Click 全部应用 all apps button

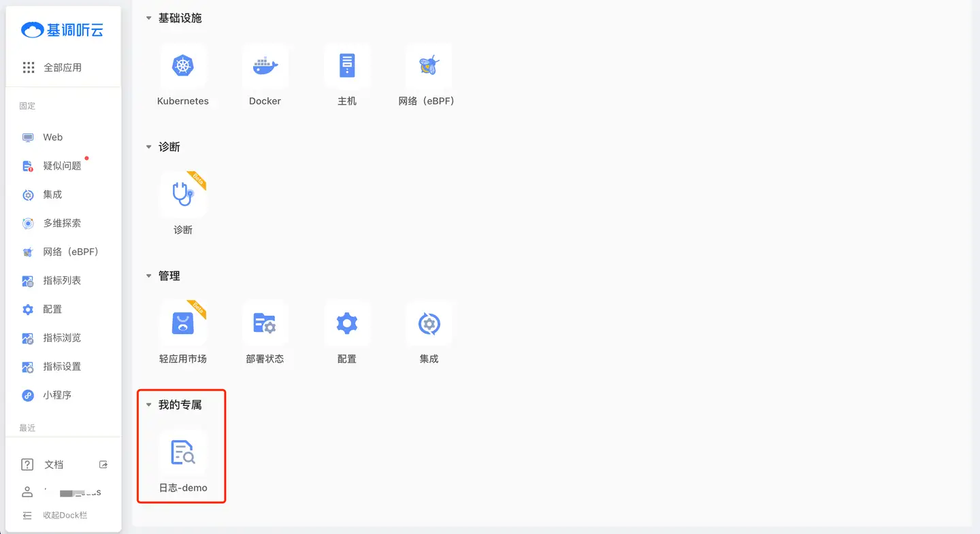pyautogui.click(x=62, y=67)
